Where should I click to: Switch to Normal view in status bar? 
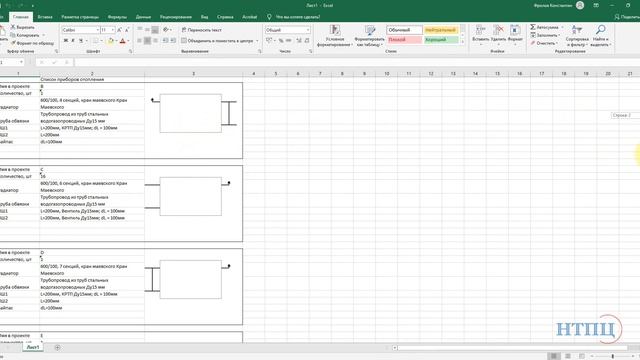[x=553, y=356]
